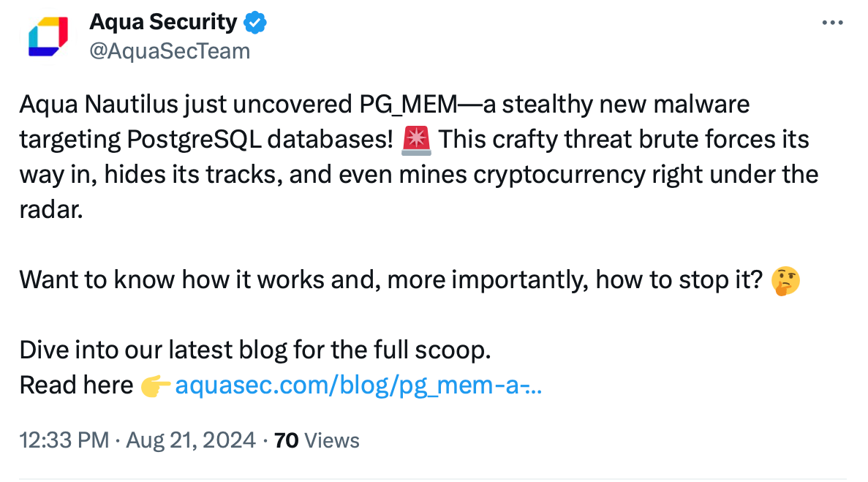Click the 'Want to know how it works' sentence
Viewport: 868px width, 482px height.
click(391, 280)
